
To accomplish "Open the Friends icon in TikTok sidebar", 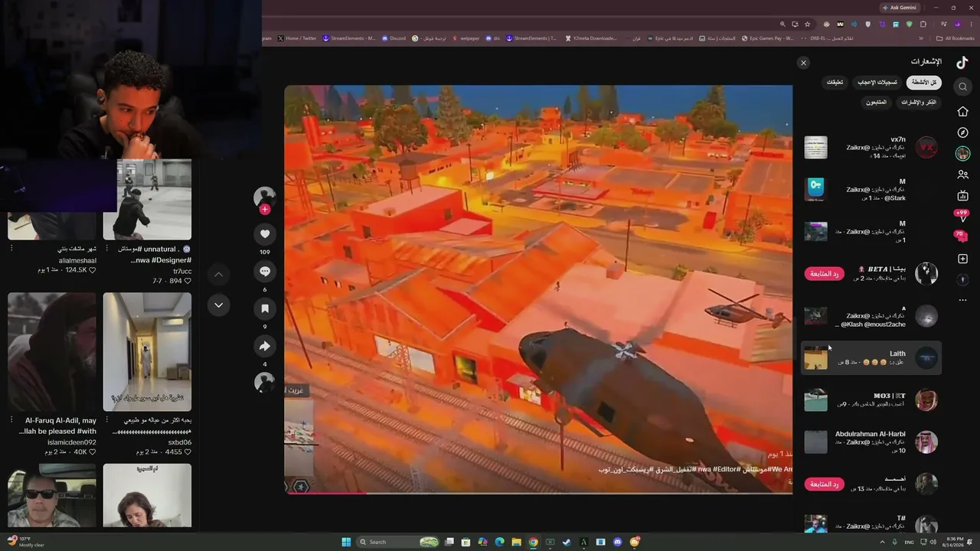I will (x=963, y=174).
